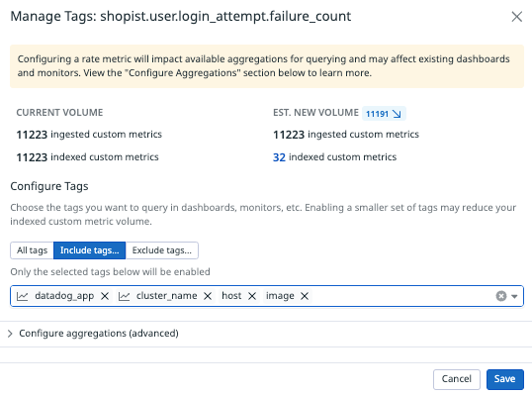
Task: Cancel the tag configuration changes
Action: tap(456, 379)
